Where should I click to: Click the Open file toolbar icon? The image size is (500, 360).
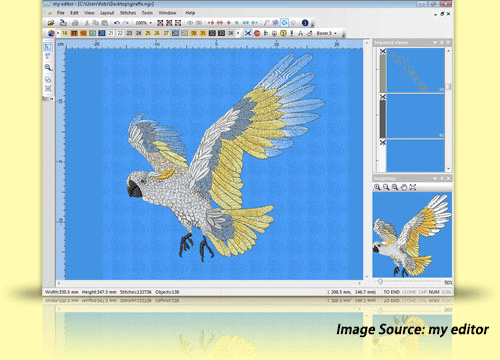[x=51, y=23]
